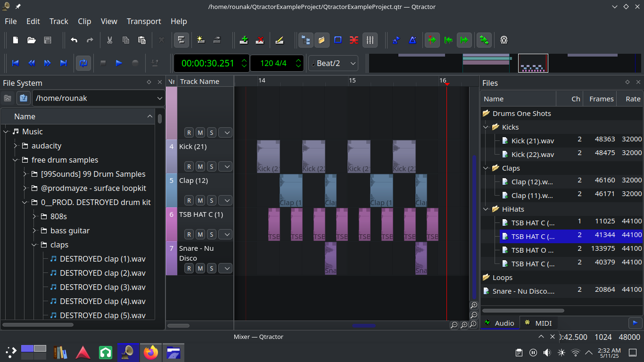Click the metronome icon in toolbar
Viewport: 644px width, 362px height.
pyautogui.click(x=413, y=40)
